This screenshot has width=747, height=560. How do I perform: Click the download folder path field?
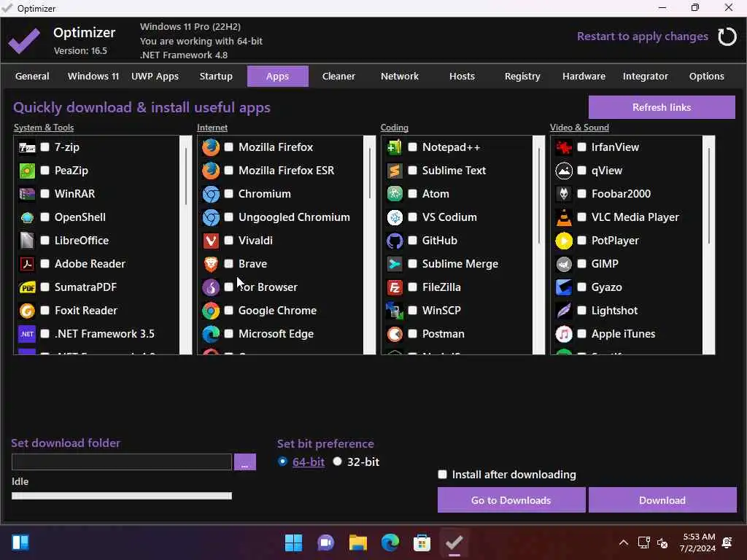[x=122, y=462]
